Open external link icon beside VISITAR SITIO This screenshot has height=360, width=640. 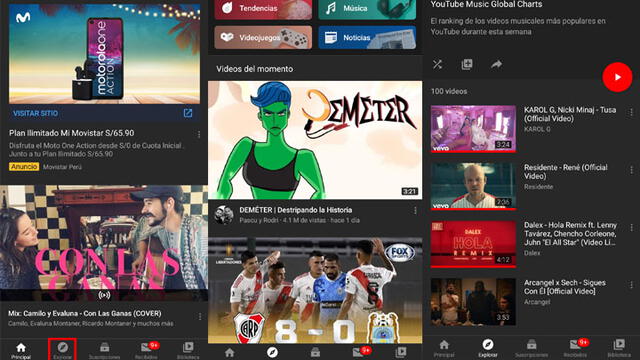click(188, 113)
